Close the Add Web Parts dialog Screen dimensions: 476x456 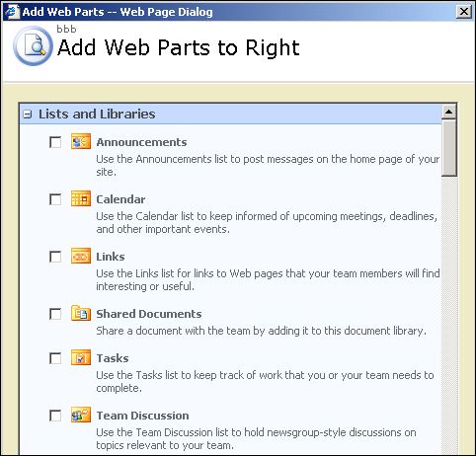pyautogui.click(x=464, y=12)
